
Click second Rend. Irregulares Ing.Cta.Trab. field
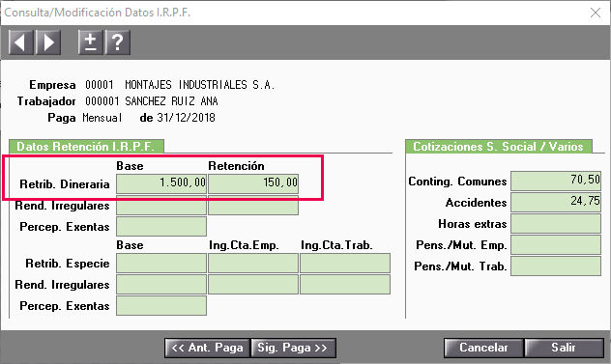coord(345,285)
